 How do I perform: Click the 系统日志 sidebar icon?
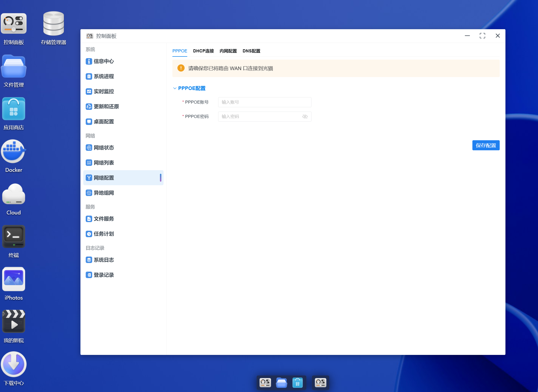click(x=89, y=260)
